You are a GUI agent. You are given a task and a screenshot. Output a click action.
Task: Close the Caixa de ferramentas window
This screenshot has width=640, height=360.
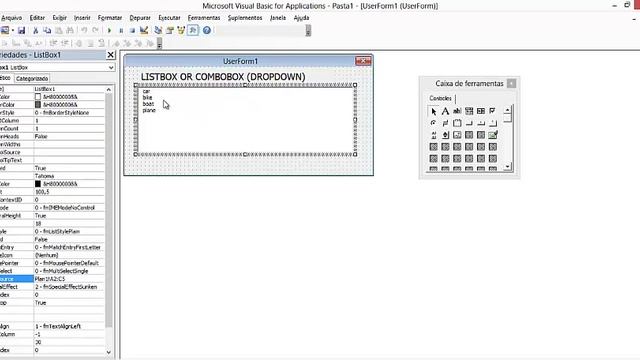tap(511, 83)
